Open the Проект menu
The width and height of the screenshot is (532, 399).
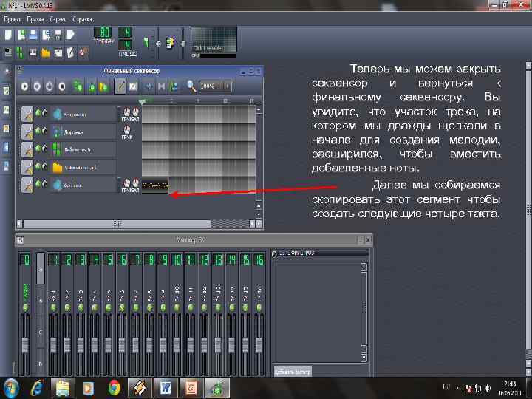click(x=13, y=20)
